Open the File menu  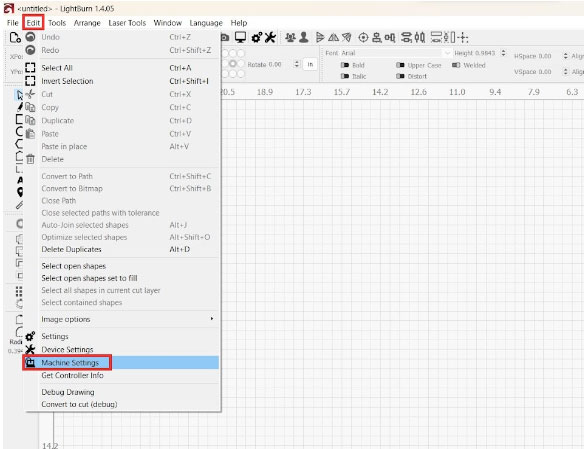[x=13, y=23]
